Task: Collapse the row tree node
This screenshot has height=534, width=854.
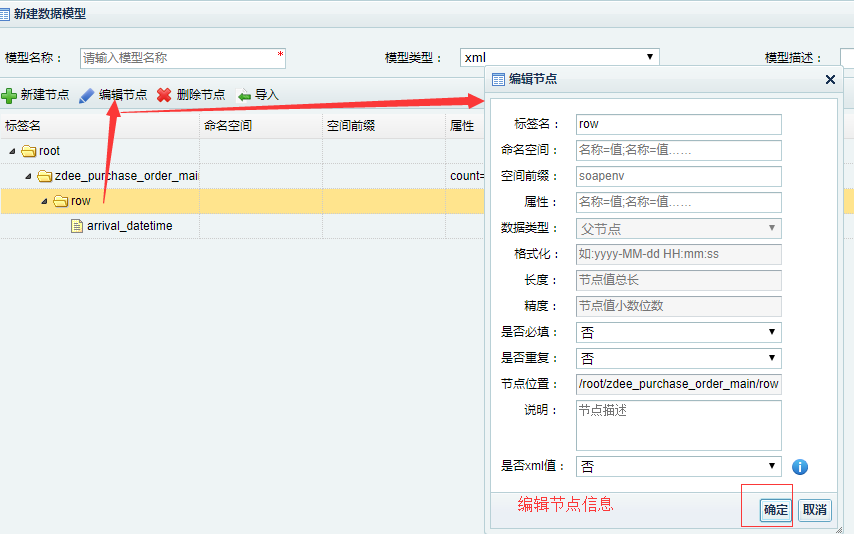Action: (44, 202)
